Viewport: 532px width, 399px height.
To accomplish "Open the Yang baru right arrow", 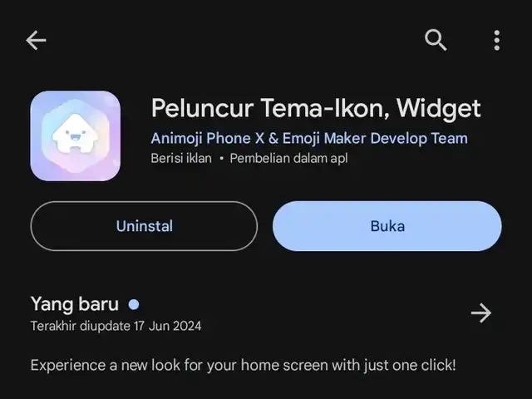I will coord(481,313).
